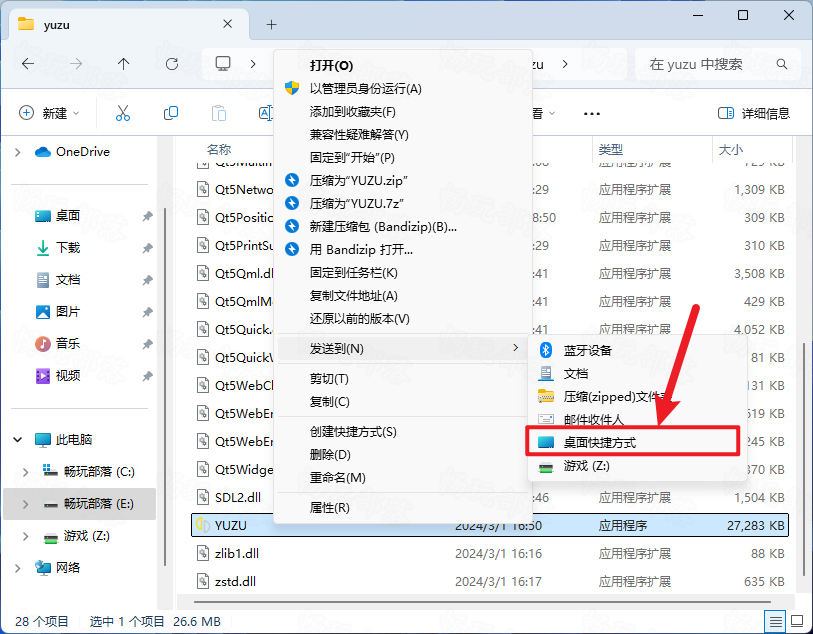This screenshot has height=634, width=813.
Task: Click the horizontal scrollbar of file list
Action: coord(482,602)
